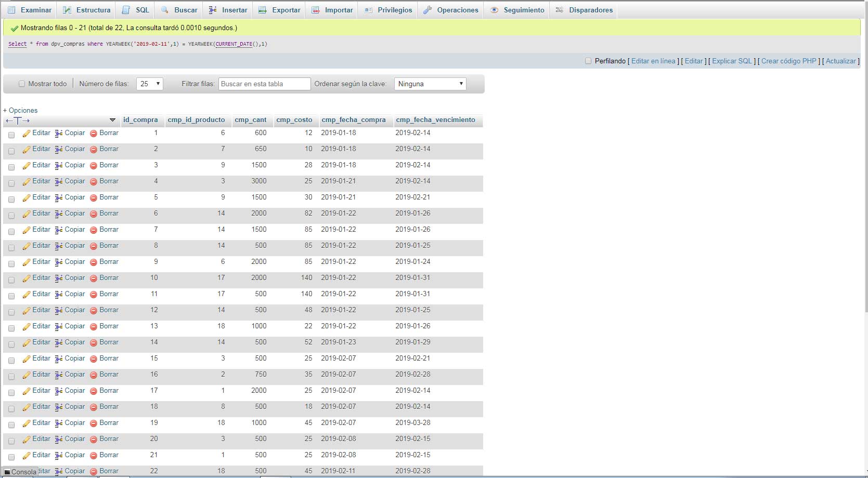Click the Examinar tab icon
This screenshot has height=478, width=868.
[x=11, y=10]
